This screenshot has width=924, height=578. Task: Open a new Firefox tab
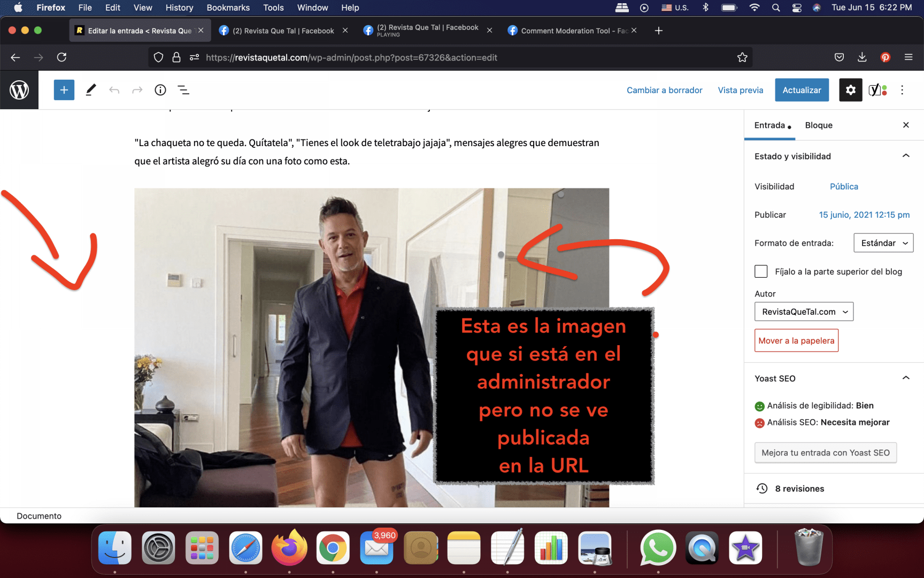click(659, 31)
